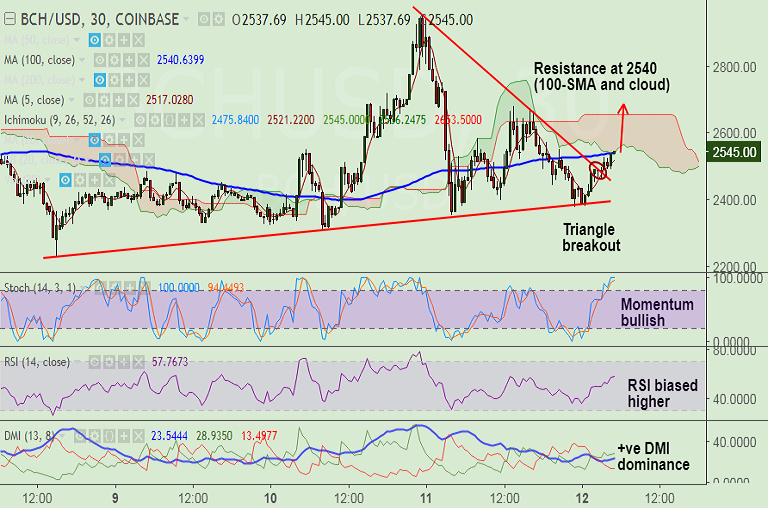Click the Stoch (14, 3, 1) indicator label
This screenshot has width=768, height=512.
pyautogui.click(x=39, y=288)
